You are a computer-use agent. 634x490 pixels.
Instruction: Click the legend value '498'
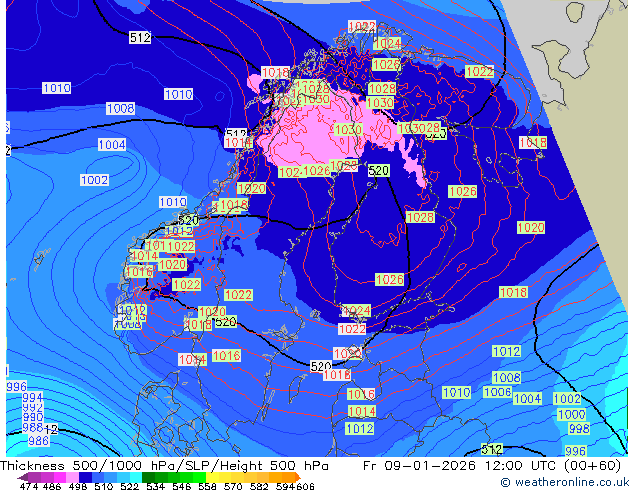78,486
